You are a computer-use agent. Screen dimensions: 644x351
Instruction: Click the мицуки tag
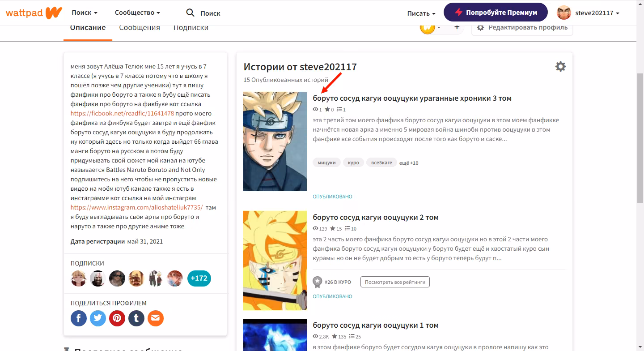[327, 163]
